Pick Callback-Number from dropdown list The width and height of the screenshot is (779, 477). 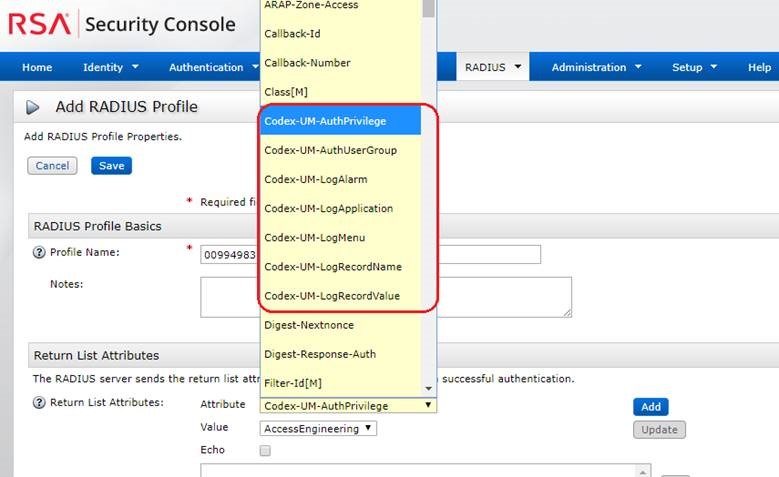click(x=307, y=63)
